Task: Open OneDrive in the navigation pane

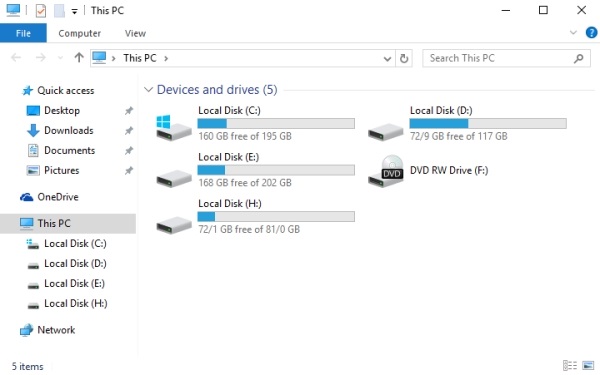Action: (x=58, y=197)
